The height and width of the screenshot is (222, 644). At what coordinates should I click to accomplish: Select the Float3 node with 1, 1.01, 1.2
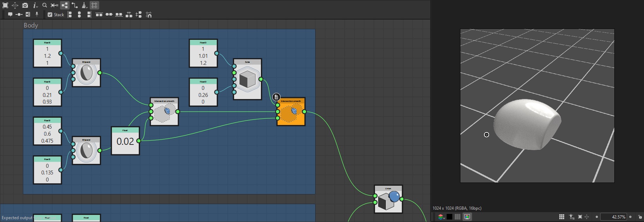tap(203, 53)
